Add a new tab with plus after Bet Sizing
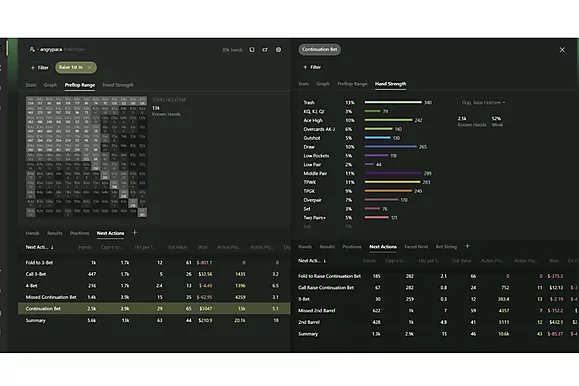 (x=467, y=246)
